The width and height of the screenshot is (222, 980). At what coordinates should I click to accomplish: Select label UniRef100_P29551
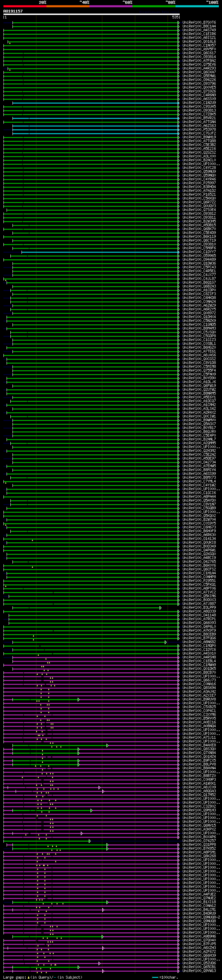[199, 581]
